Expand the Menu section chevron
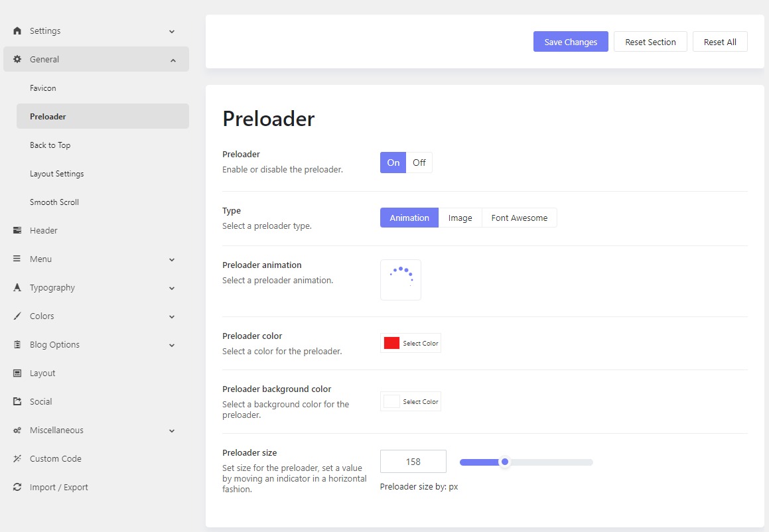Image resolution: width=769 pixels, height=532 pixels. 172,260
